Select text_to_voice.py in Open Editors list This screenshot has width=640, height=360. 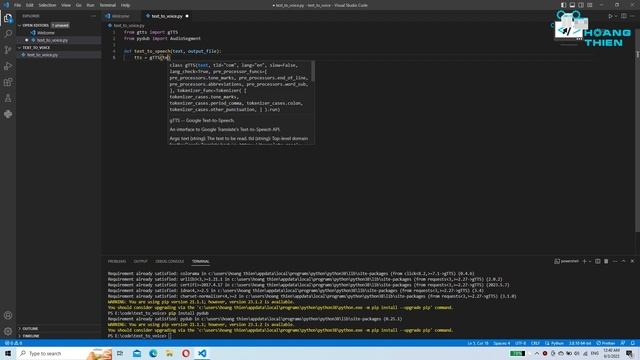pos(52,40)
